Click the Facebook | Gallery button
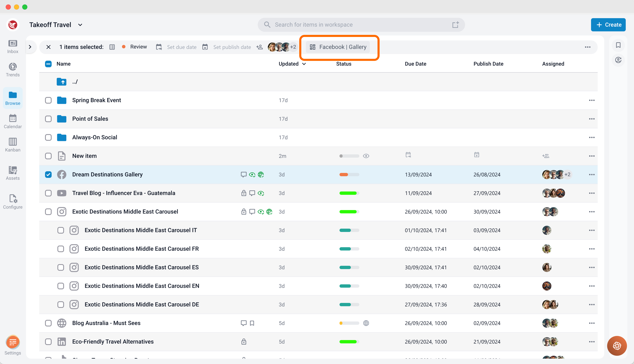Image resolution: width=634 pixels, height=364 pixels. (x=338, y=47)
